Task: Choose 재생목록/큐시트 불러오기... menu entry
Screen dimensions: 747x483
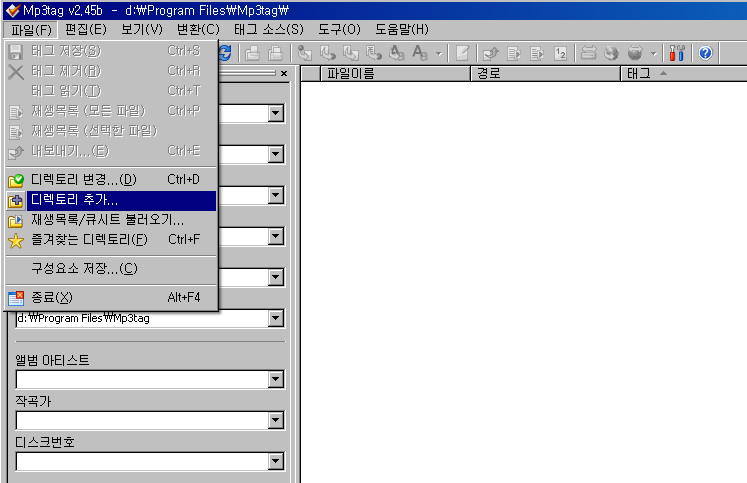Action: coord(111,220)
